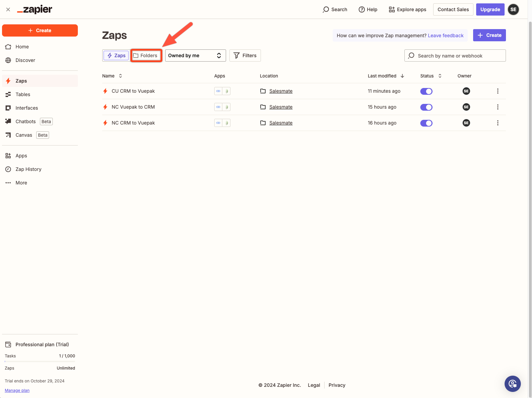Open Tables from the sidebar
This screenshot has width=532, height=398.
[23, 94]
